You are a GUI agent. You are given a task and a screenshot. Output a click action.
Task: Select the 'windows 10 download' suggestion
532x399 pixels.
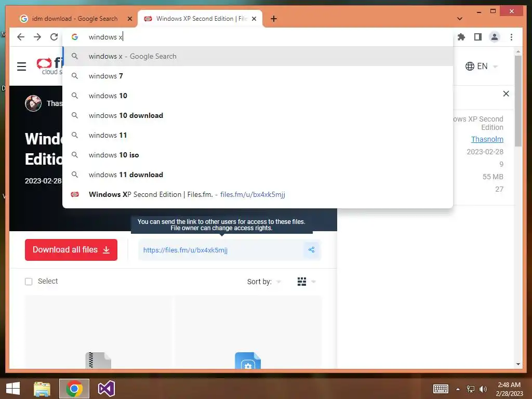[258, 115]
